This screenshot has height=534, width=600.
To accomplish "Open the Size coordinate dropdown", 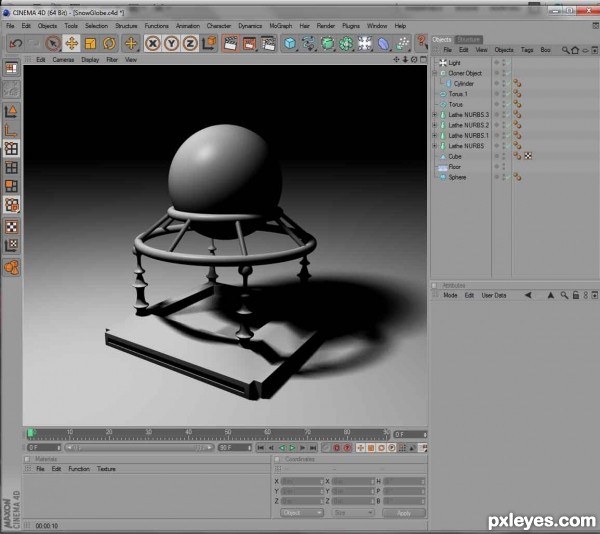I will point(353,513).
